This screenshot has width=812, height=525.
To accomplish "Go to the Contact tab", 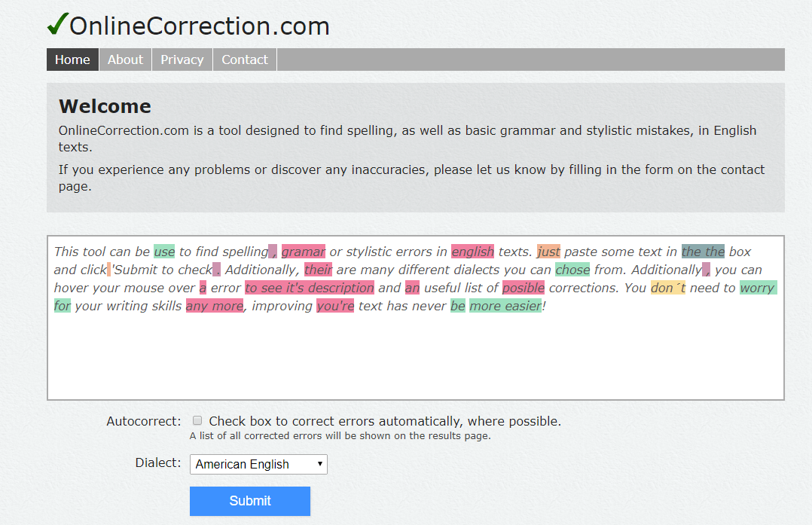I will point(244,59).
